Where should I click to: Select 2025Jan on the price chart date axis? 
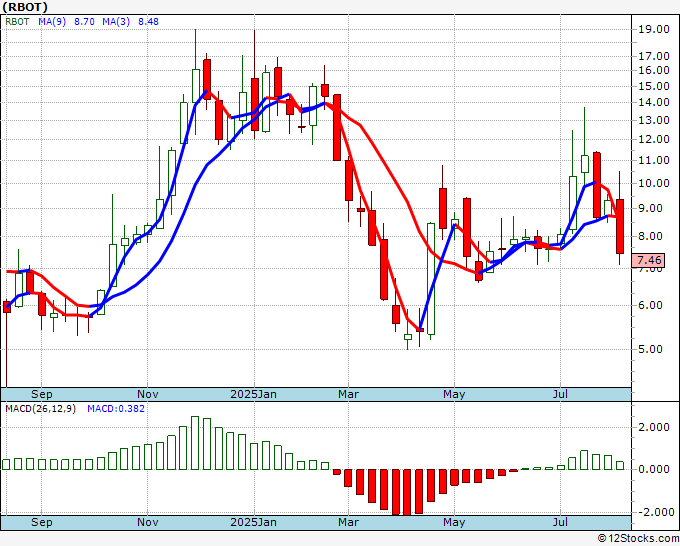coord(253,394)
